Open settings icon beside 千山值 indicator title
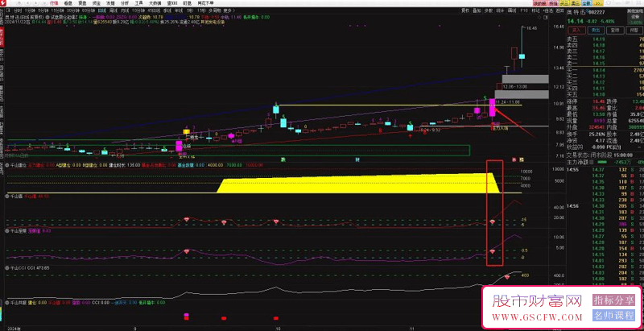This screenshot has height=331, width=644. 6,197
